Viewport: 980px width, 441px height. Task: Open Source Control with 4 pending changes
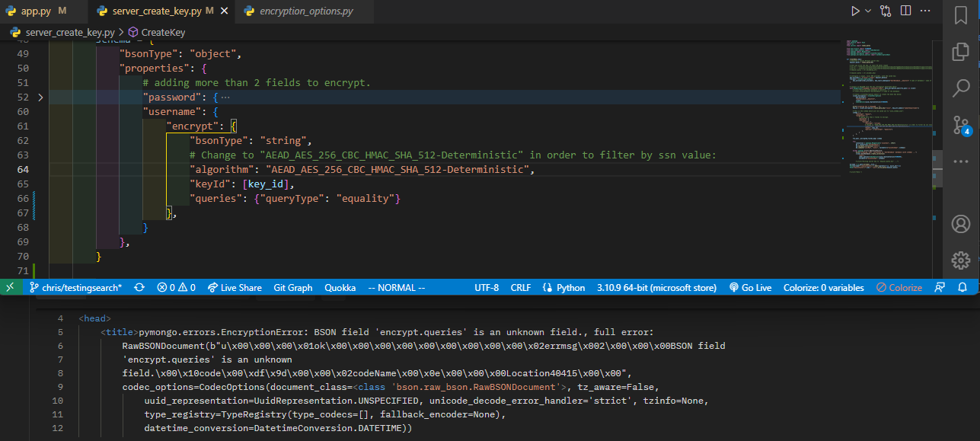[961, 126]
